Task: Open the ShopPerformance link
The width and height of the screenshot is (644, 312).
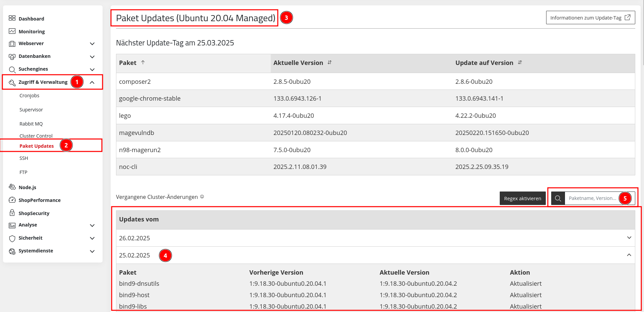Action: tap(40, 200)
